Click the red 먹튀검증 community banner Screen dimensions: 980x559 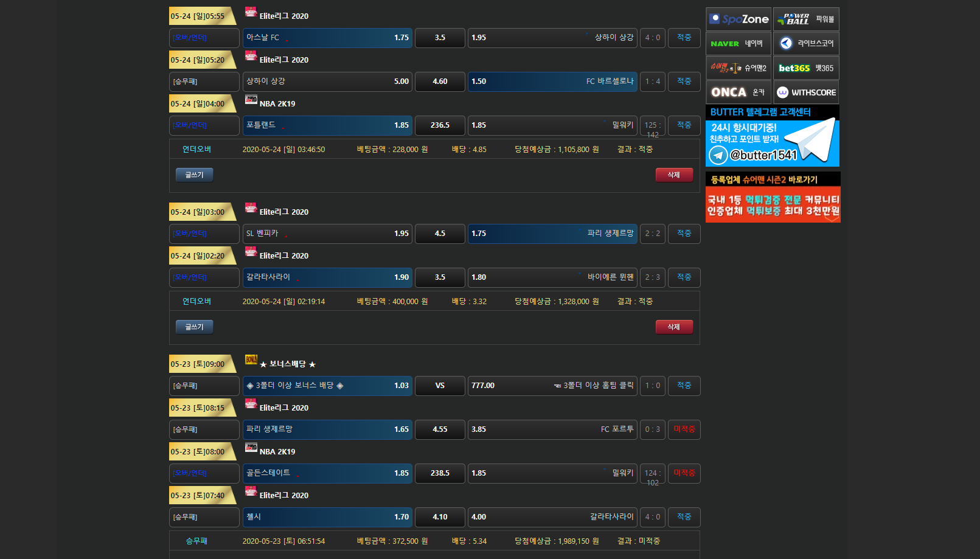coord(773,204)
